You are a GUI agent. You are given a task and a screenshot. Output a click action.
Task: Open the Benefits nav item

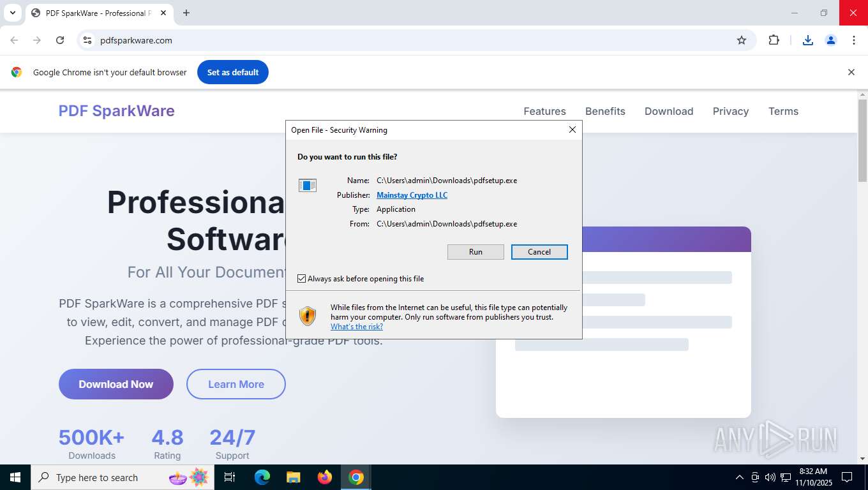coord(605,111)
